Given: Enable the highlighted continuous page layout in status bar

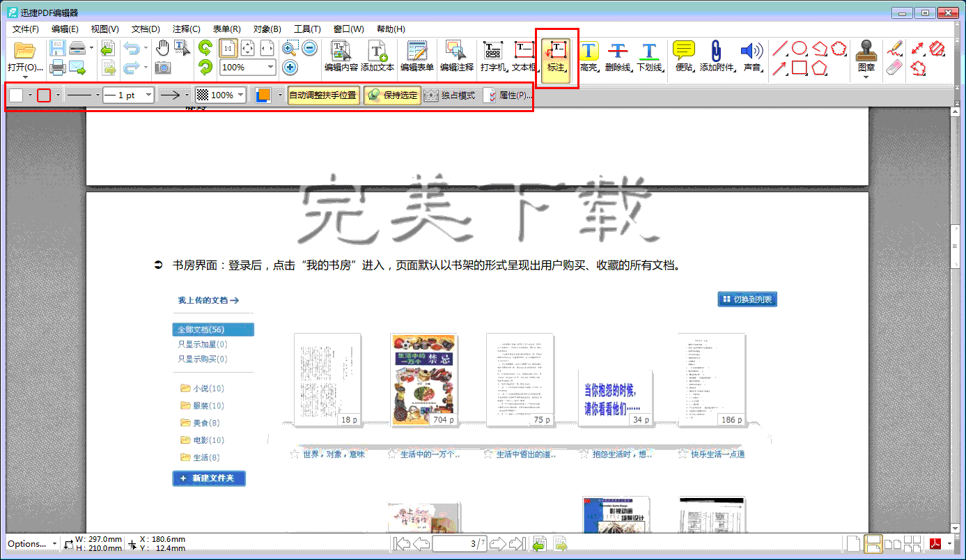Looking at the screenshot, I should (873, 543).
